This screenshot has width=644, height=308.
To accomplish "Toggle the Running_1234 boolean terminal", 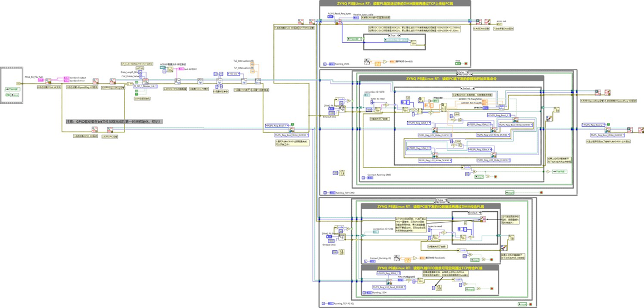I will click(370, 293).
